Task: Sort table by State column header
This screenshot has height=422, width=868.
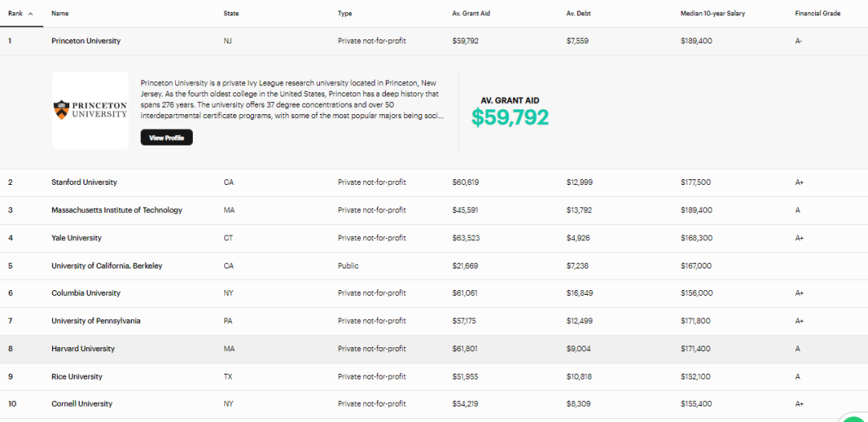Action: click(x=231, y=14)
